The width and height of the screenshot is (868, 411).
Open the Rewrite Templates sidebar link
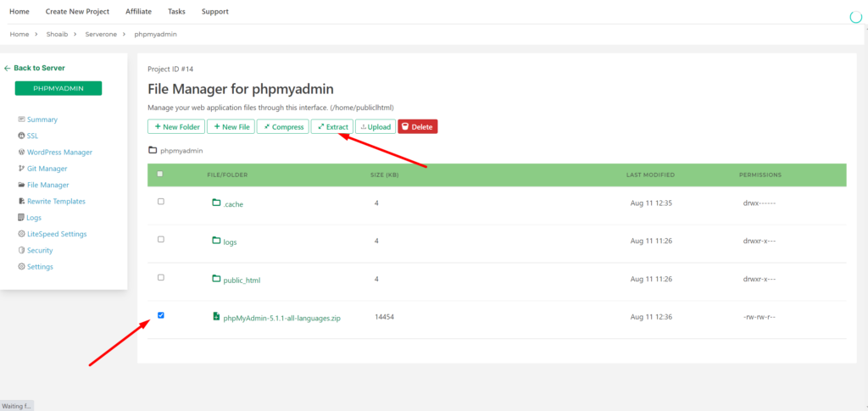click(57, 202)
